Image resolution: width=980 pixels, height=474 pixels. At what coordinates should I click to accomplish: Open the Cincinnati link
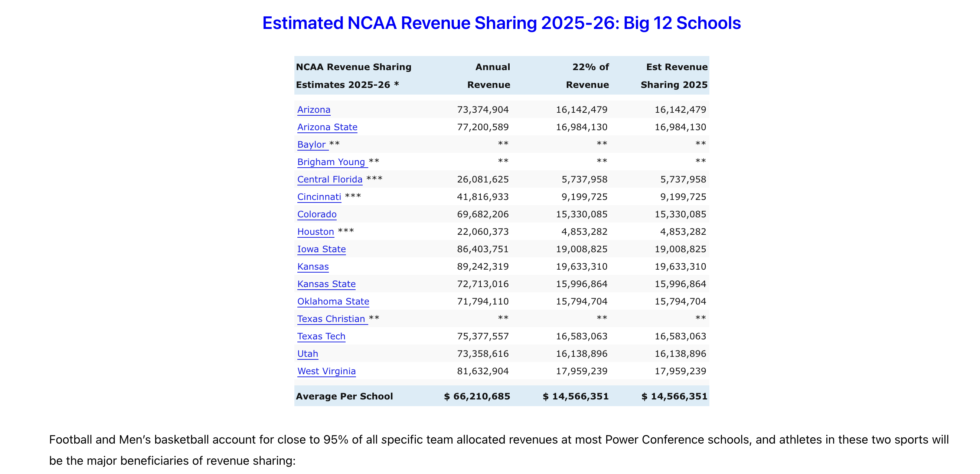pos(319,197)
